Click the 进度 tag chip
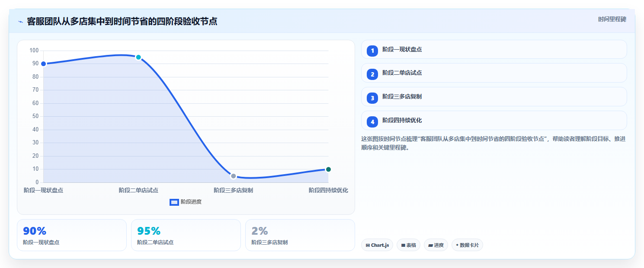The height and width of the screenshot is (268, 644). [436, 245]
